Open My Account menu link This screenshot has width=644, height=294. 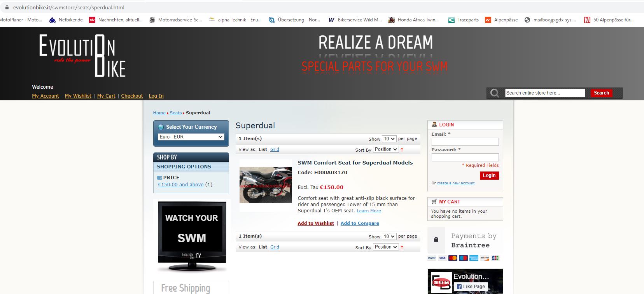(x=45, y=96)
